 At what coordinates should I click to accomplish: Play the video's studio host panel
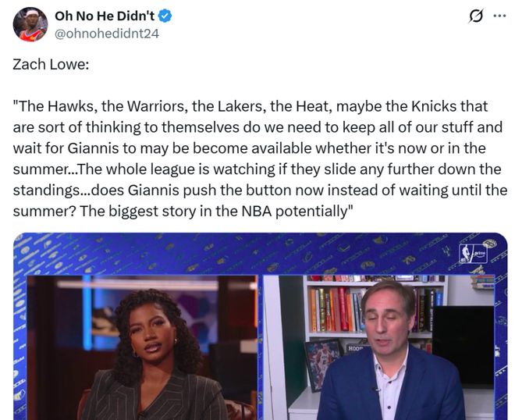pos(142,347)
